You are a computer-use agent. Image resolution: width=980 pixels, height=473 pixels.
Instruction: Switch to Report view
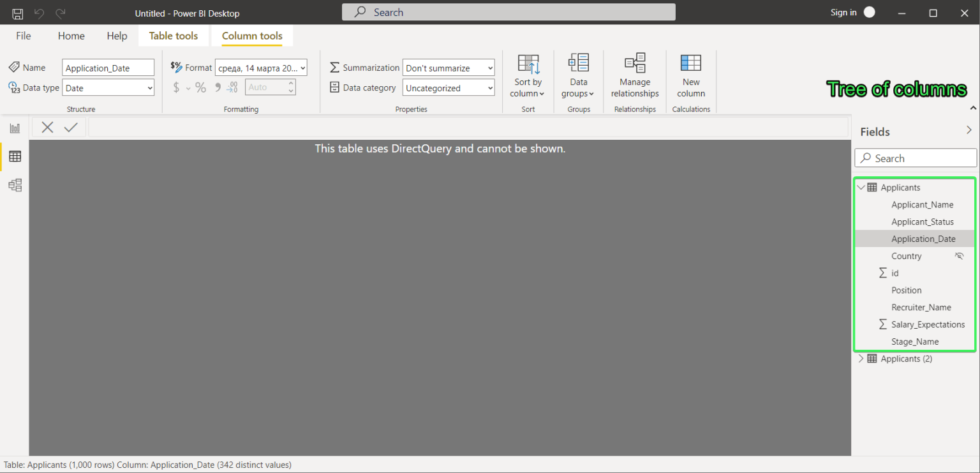(x=15, y=127)
